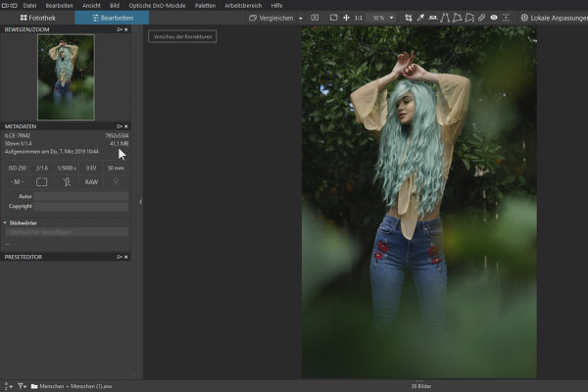The width and height of the screenshot is (588, 392).
Task: Open Bewegen/Zoom panel options menu
Action: pyautogui.click(x=120, y=29)
